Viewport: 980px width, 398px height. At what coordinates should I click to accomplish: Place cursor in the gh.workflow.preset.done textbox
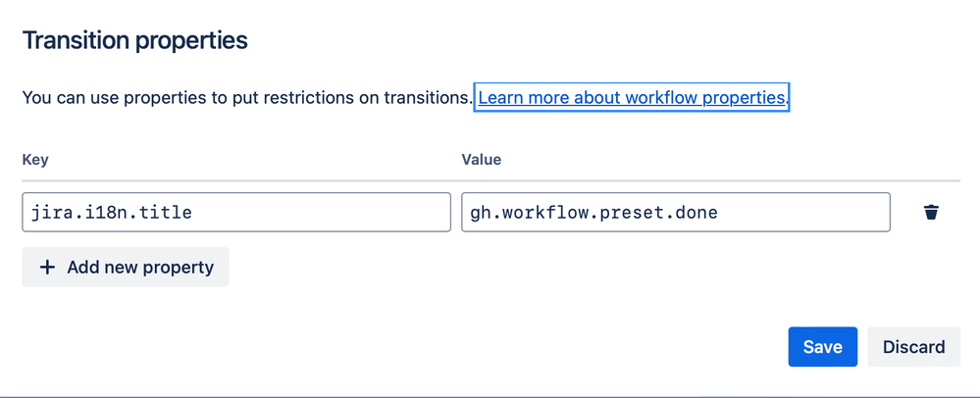tap(676, 213)
